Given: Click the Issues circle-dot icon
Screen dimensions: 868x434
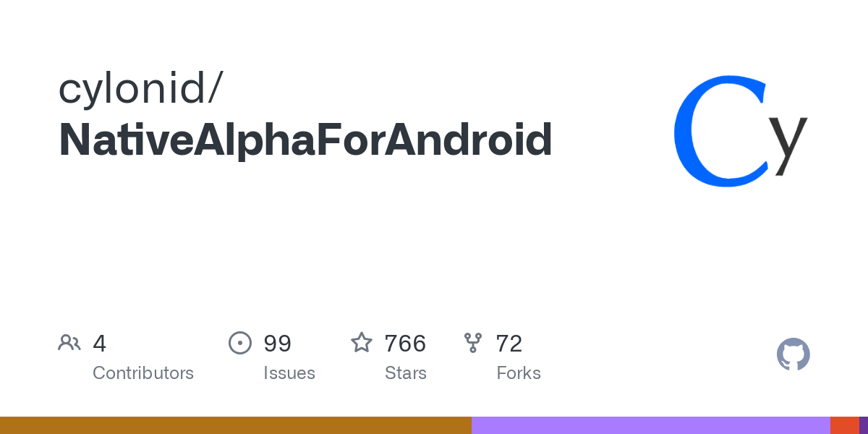Looking at the screenshot, I should tap(239, 343).
